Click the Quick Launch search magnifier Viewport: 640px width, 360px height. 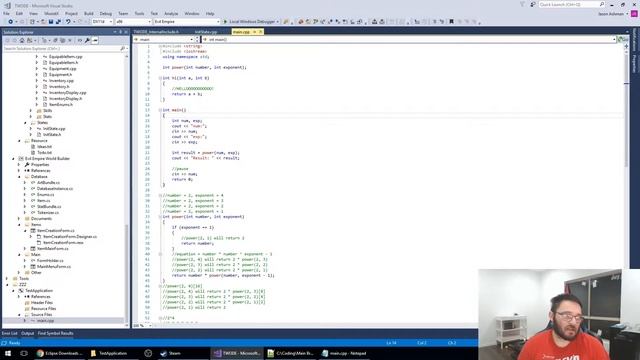602,4
